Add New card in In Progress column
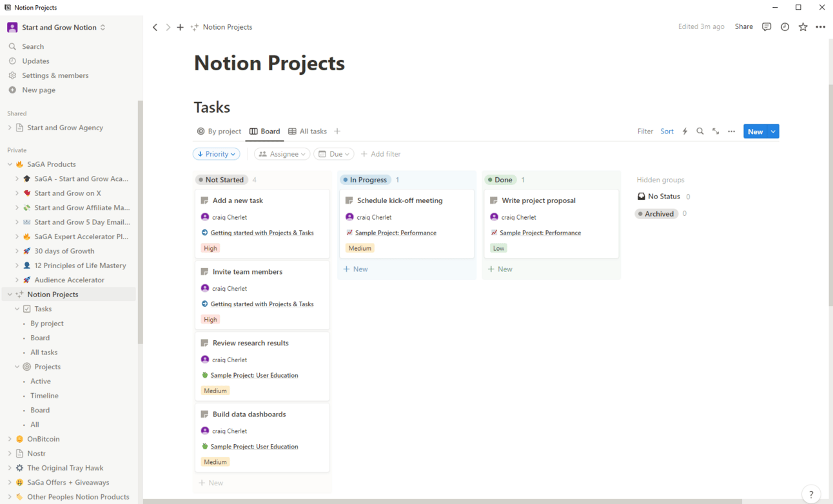The width and height of the screenshot is (833, 504). (355, 269)
